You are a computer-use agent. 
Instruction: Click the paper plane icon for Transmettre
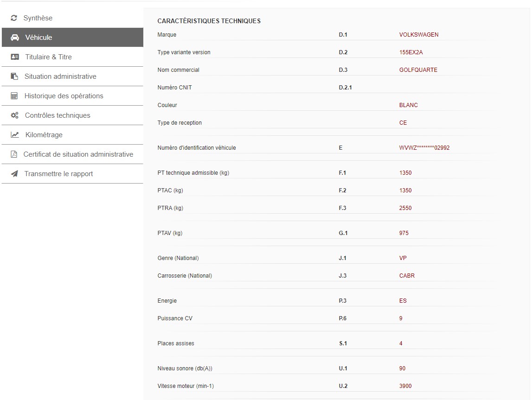click(14, 174)
